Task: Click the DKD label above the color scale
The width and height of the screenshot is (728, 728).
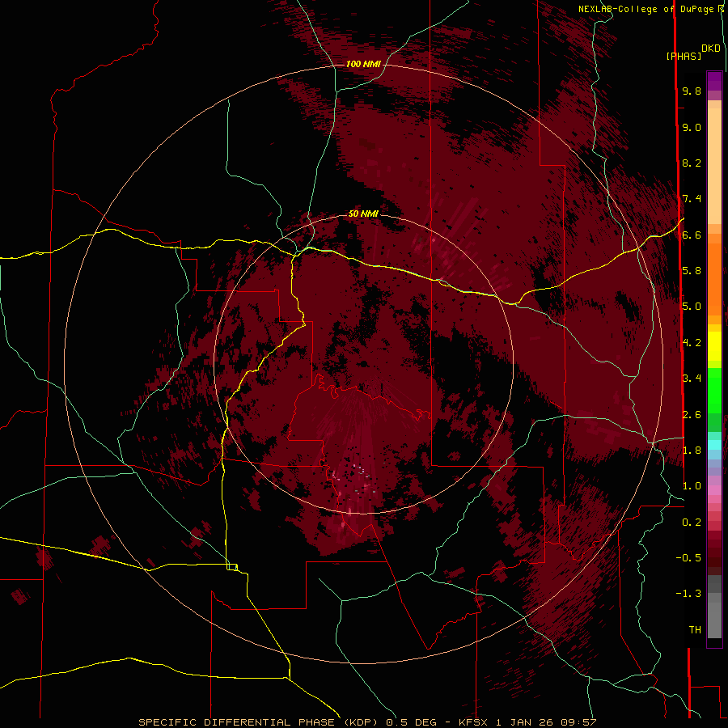Action: click(711, 49)
